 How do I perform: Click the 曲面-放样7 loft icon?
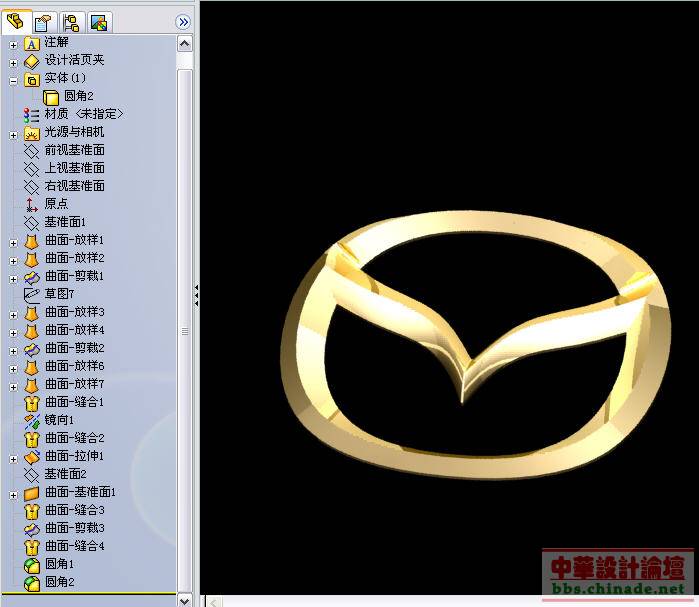tap(32, 386)
